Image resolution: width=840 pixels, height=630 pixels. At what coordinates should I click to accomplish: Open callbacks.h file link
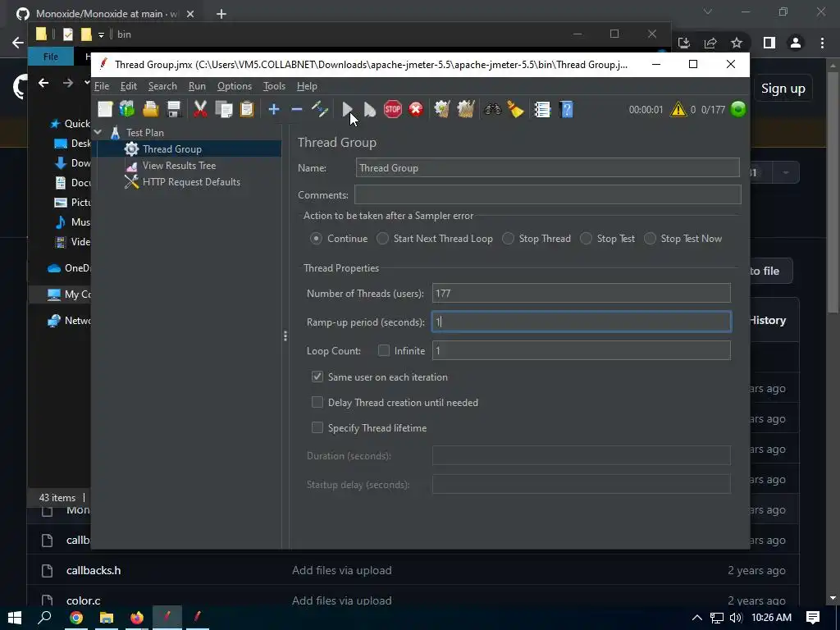click(94, 570)
